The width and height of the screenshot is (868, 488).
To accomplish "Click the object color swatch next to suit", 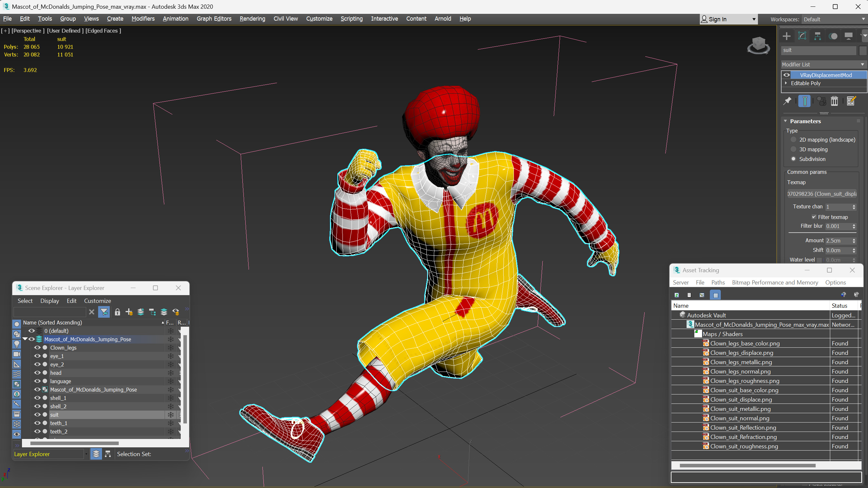I will click(x=862, y=50).
